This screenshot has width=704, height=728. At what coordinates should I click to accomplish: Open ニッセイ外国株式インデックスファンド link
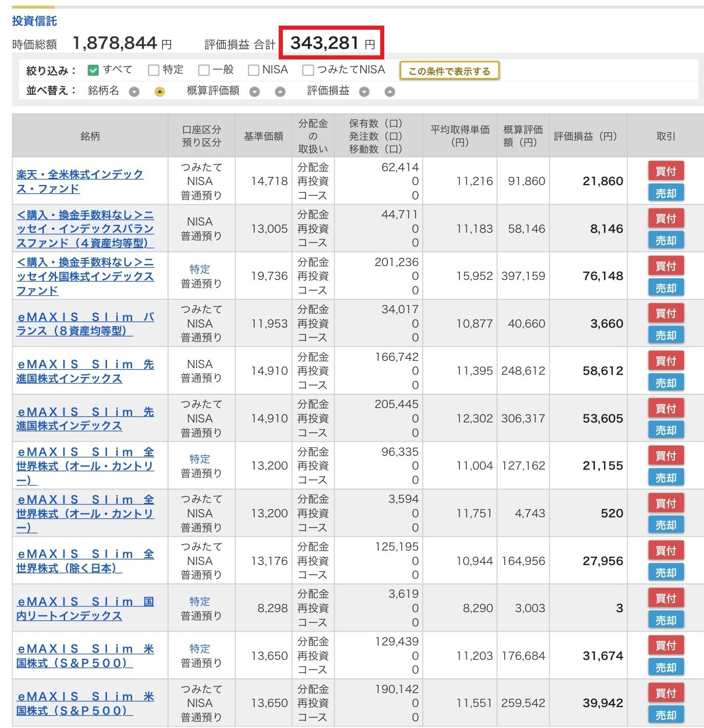[x=85, y=276]
